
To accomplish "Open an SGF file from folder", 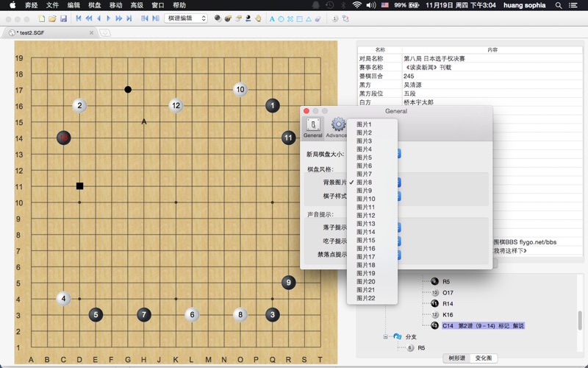I will [x=52, y=18].
